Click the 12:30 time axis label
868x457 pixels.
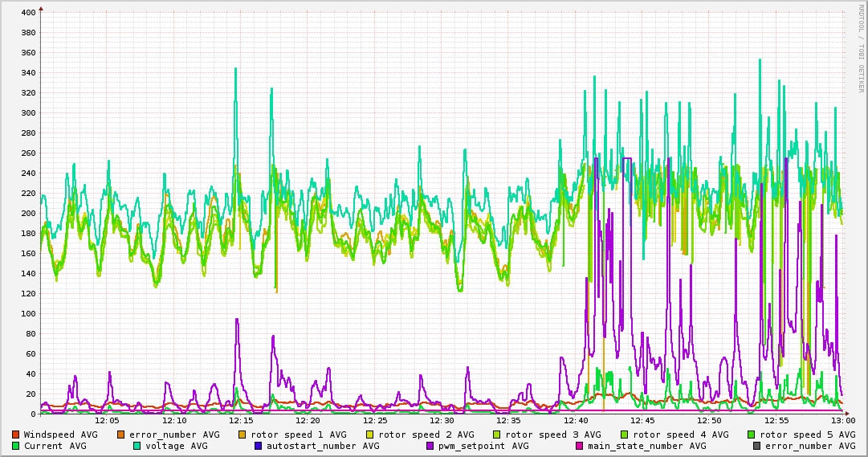tap(442, 421)
